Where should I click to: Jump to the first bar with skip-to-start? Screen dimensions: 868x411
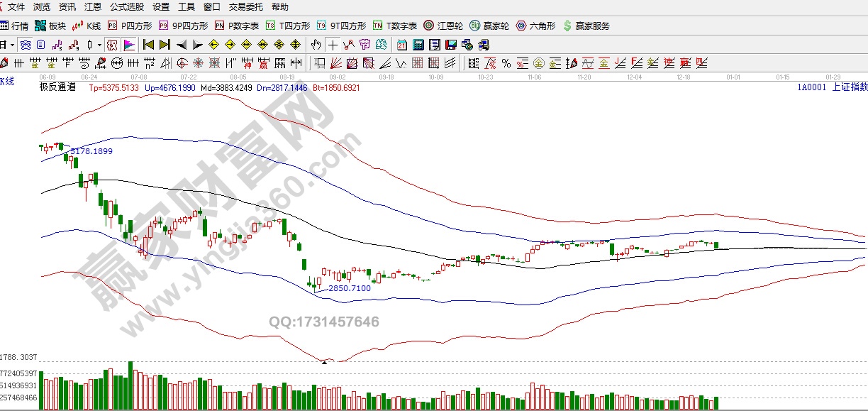[148, 45]
